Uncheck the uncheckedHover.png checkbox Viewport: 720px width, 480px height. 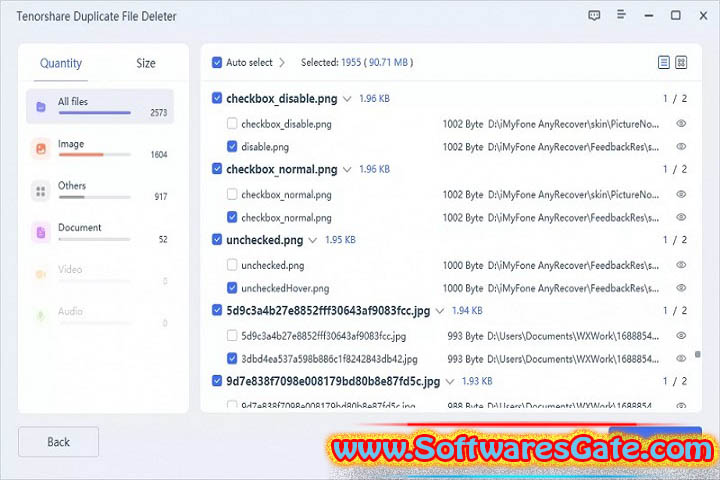[x=232, y=288]
